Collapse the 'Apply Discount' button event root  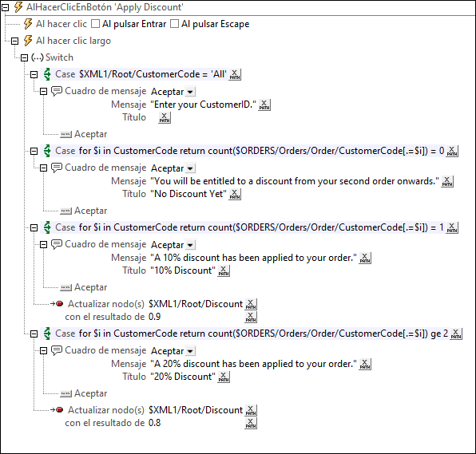(x=5, y=8)
